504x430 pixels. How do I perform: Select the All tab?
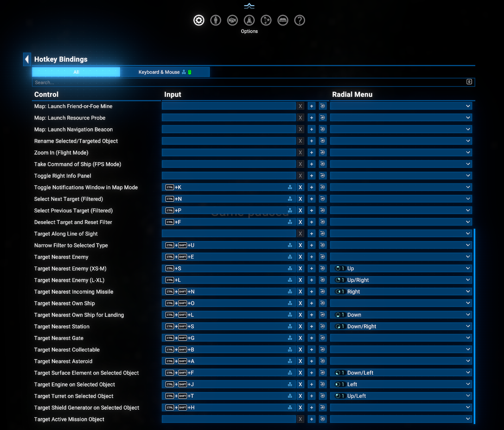[76, 72]
